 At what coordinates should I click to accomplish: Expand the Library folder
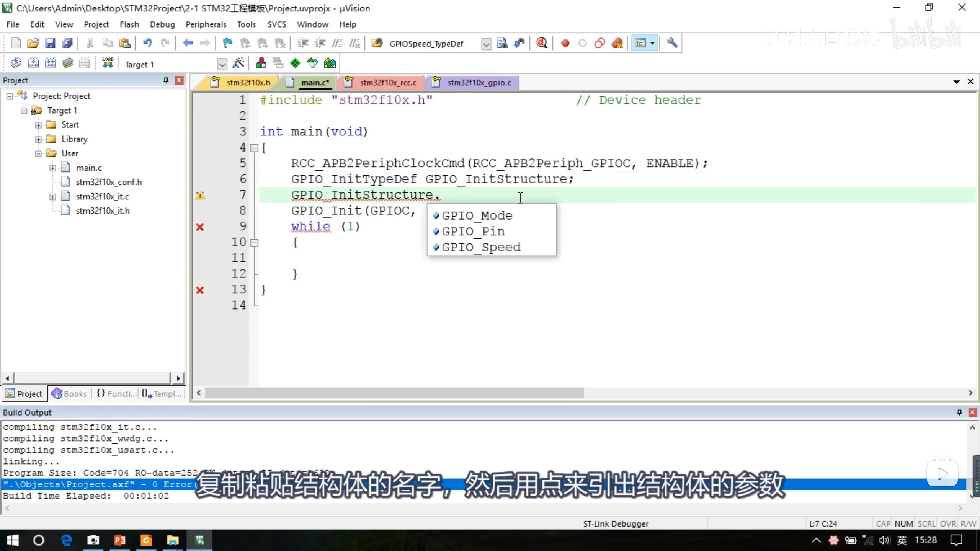pyautogui.click(x=38, y=139)
